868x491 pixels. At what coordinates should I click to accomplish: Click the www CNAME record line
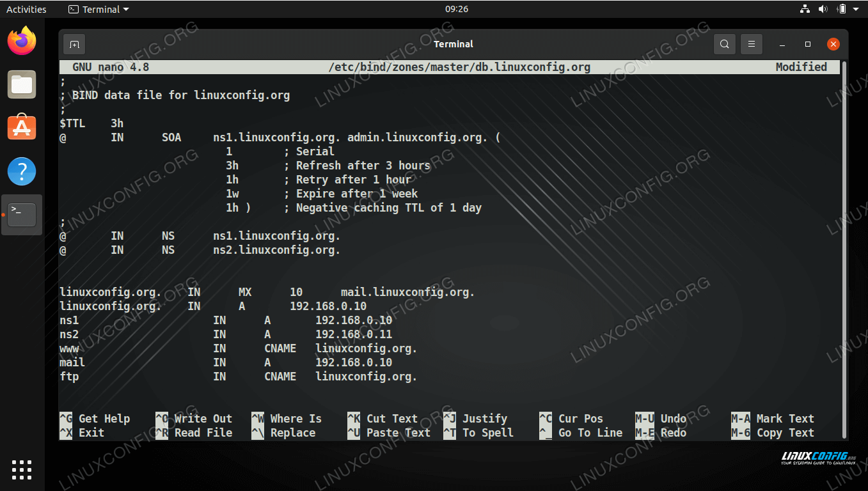coord(239,348)
